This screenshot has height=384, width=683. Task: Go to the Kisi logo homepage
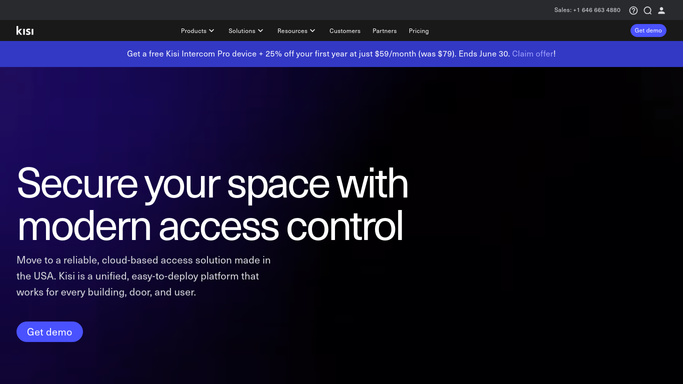(x=25, y=30)
